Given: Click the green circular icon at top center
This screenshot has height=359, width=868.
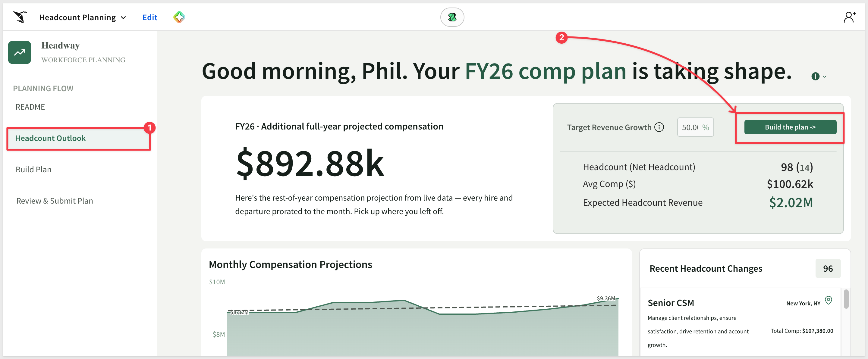Looking at the screenshot, I should coord(452,17).
